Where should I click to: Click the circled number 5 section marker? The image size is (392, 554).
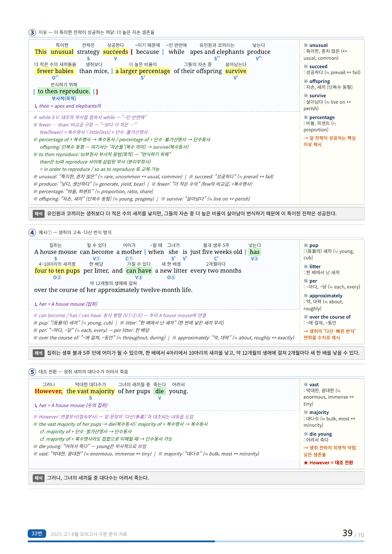[x=32, y=372]
